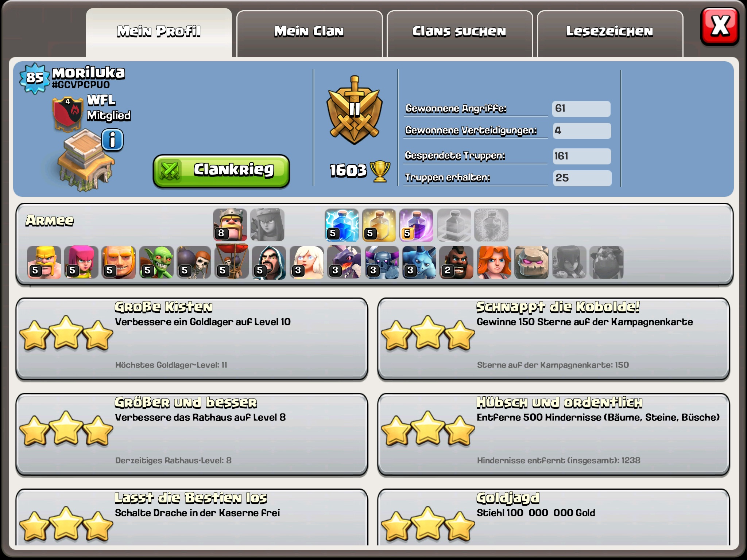Close the profile window with red X

[720, 27]
